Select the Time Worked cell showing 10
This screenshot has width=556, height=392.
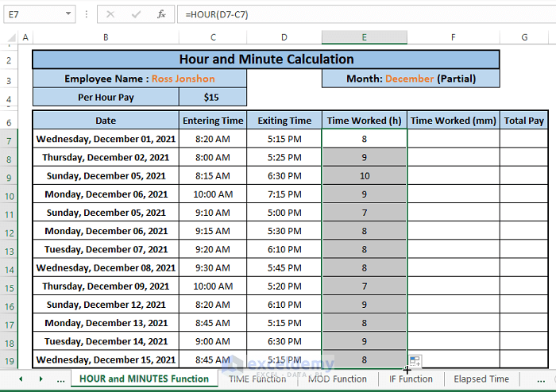[364, 175]
